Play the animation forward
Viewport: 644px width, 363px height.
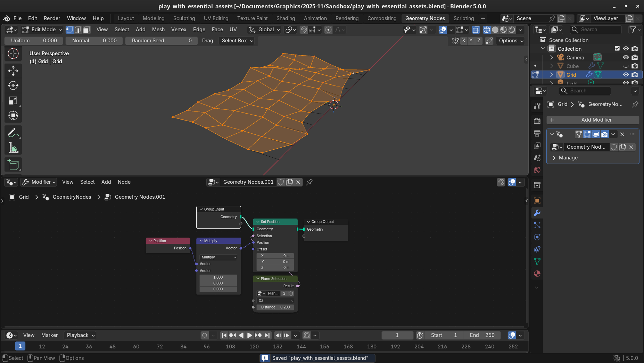pyautogui.click(x=249, y=335)
